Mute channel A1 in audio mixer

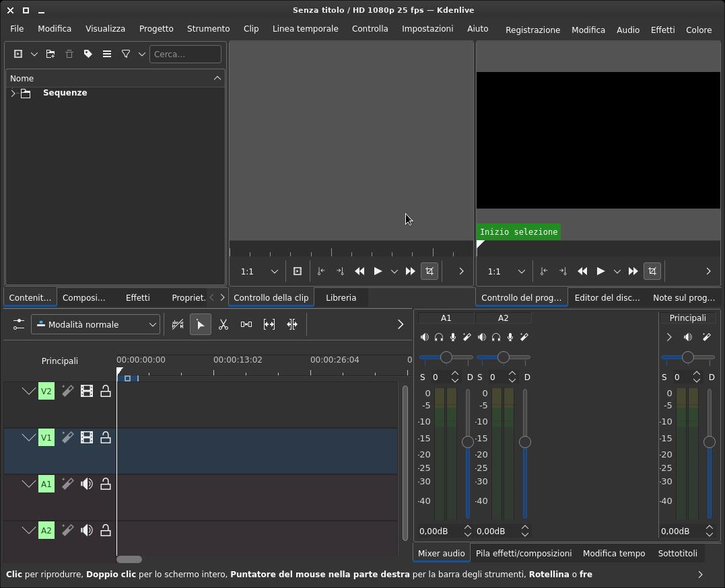(x=425, y=337)
